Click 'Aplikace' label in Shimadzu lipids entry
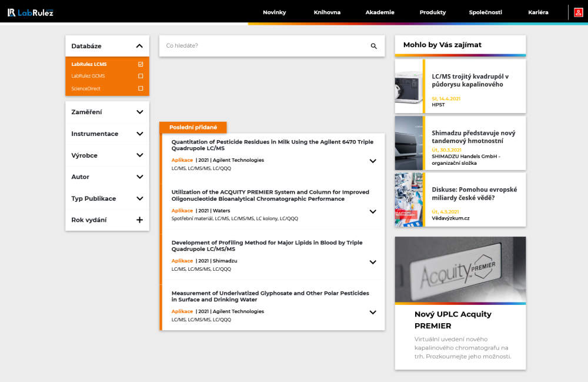Screen dimensions: 588x382 (182, 261)
